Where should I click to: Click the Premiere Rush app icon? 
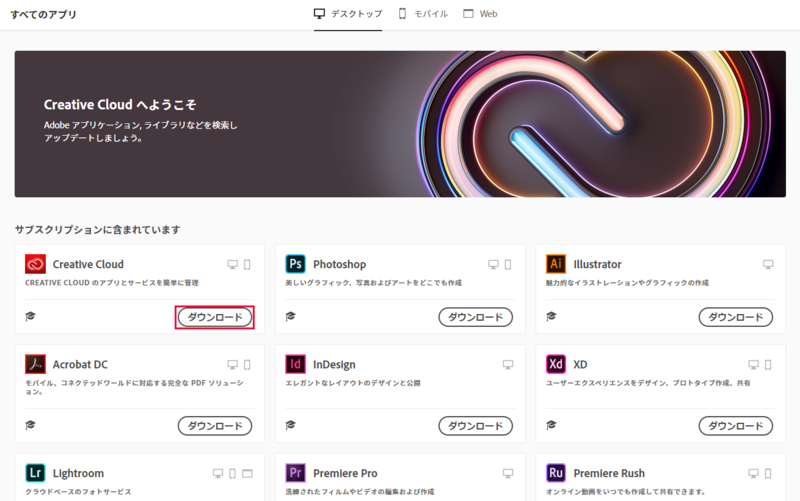coord(556,473)
